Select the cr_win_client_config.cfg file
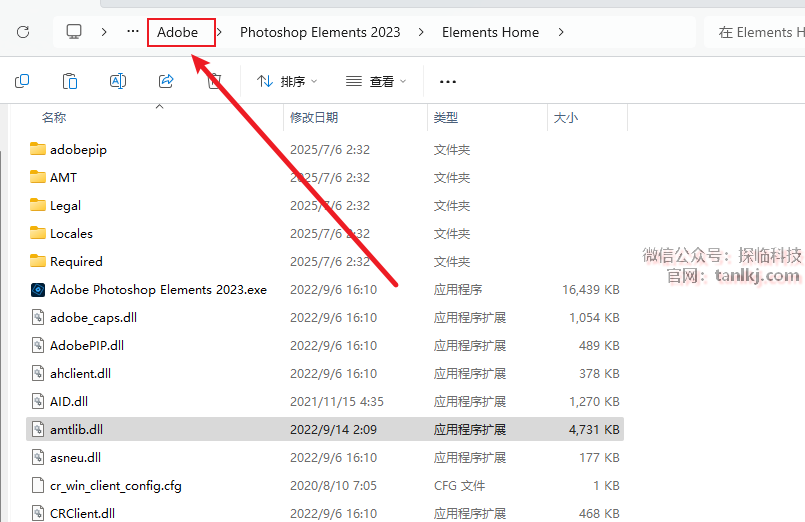The height and width of the screenshot is (522, 805). [x=115, y=486]
